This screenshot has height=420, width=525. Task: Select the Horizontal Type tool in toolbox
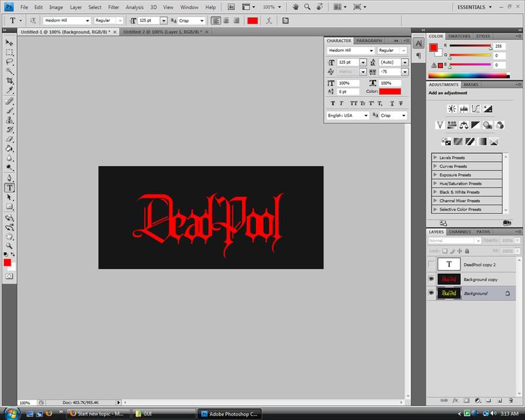click(9, 188)
